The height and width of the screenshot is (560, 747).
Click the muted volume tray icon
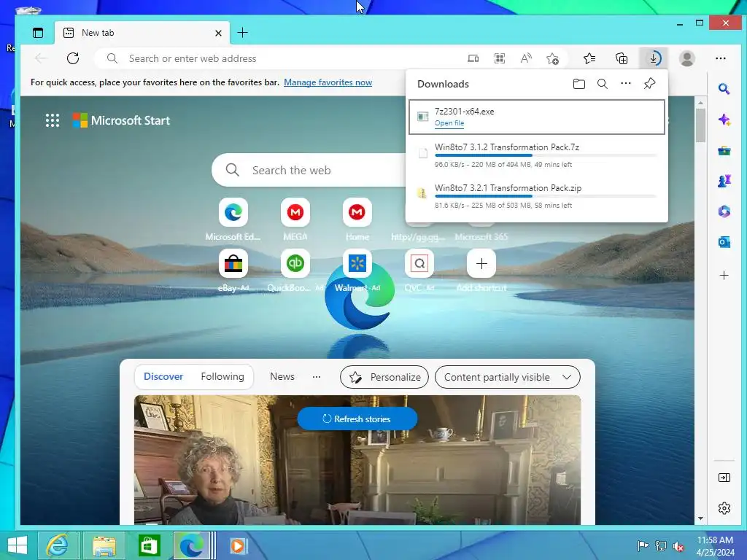(678, 546)
